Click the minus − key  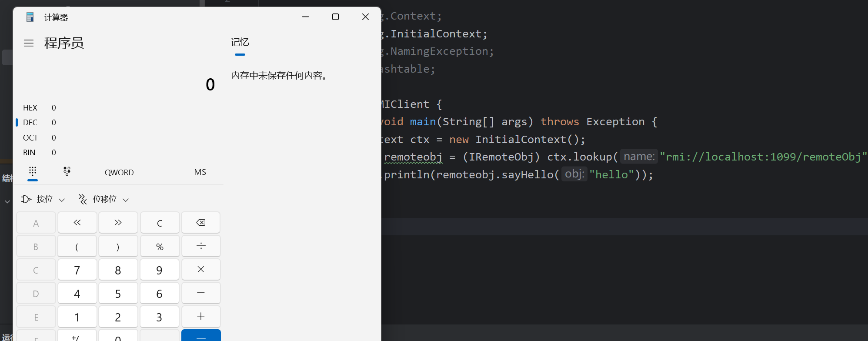coord(201,293)
